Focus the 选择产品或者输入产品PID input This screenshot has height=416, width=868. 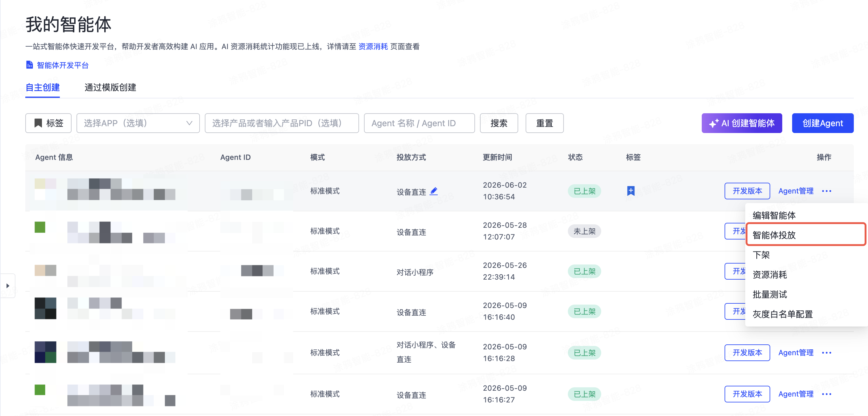click(x=282, y=123)
